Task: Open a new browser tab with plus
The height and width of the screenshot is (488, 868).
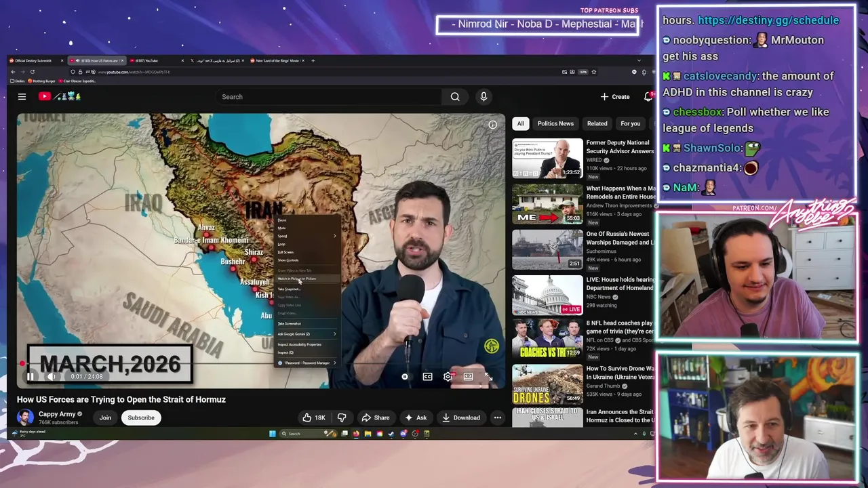Action: click(313, 61)
